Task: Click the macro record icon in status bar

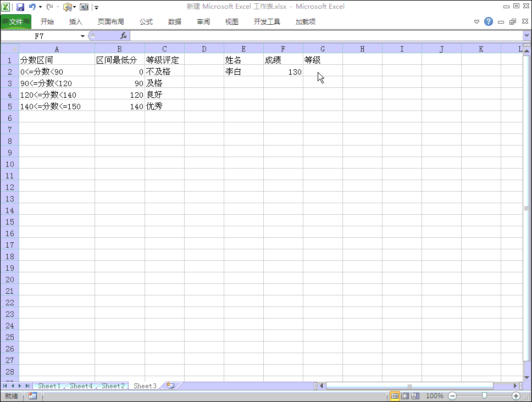Action: coord(32,395)
